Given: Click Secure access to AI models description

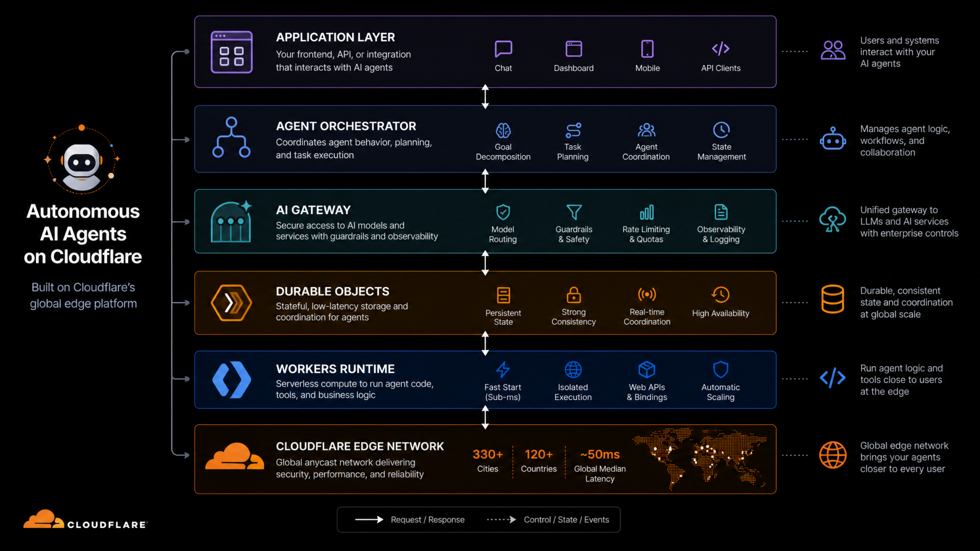Looking at the screenshot, I should click(x=356, y=231).
